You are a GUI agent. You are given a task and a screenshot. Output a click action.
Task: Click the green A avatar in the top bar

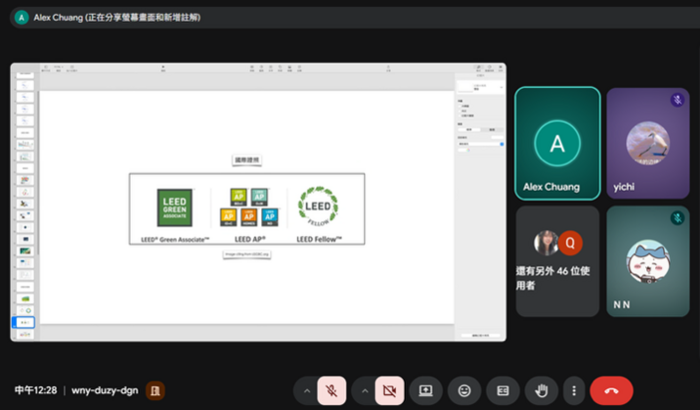[21, 17]
